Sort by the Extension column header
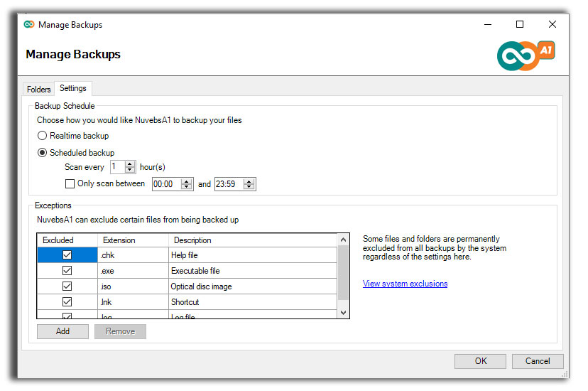Screen dimensions: 588x391 point(133,240)
